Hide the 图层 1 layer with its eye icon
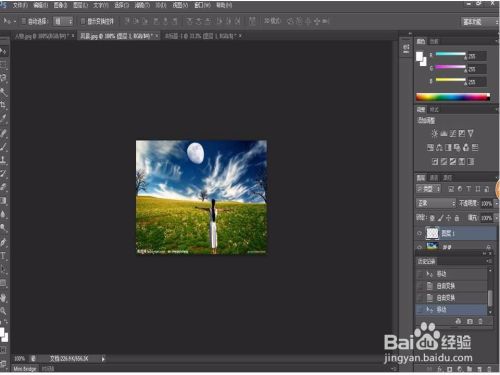This screenshot has width=500, height=375. coord(420,233)
